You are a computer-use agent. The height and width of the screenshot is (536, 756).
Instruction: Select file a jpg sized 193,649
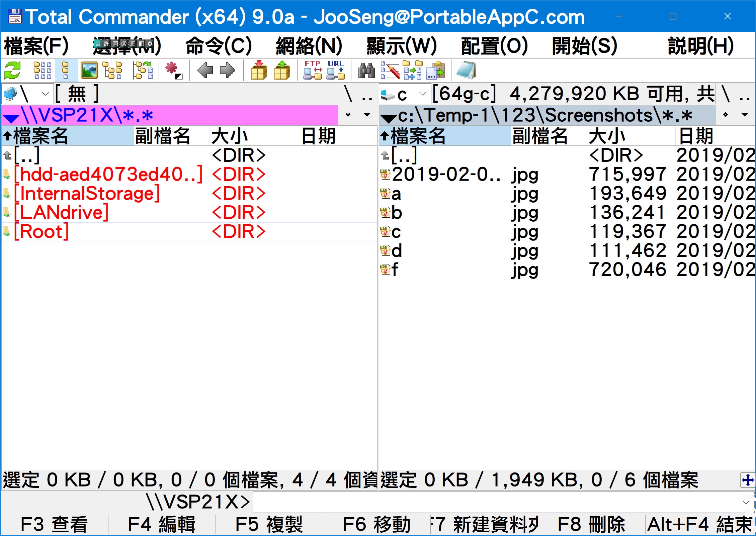[567, 193]
